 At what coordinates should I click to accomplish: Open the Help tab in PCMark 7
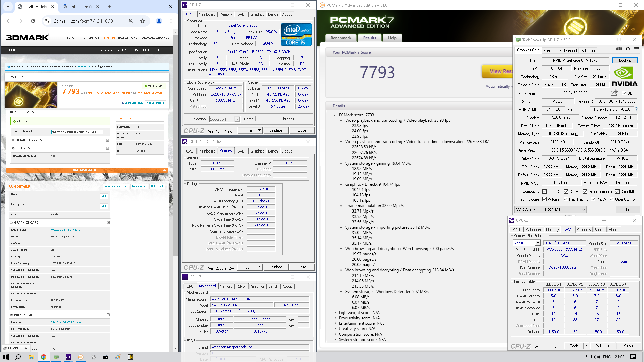tap(392, 38)
